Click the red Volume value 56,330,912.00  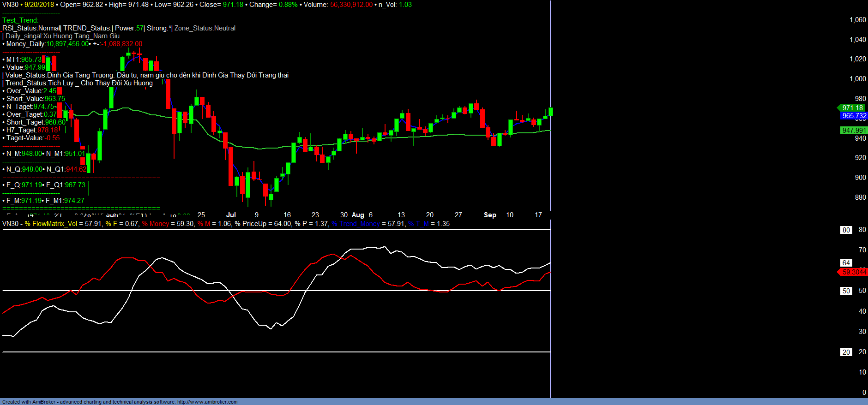click(x=351, y=5)
